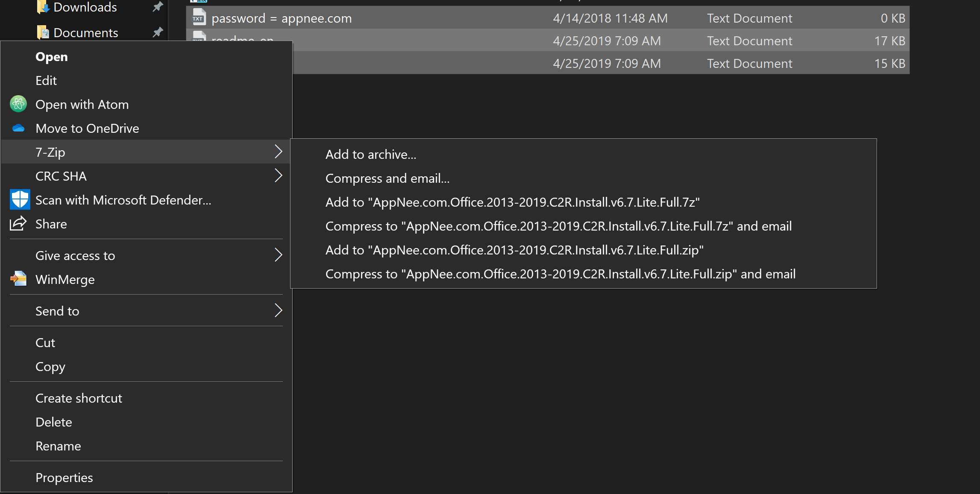Click the Documents folder icon in sidebar
Viewport: 980px width, 494px height.
pos(43,32)
